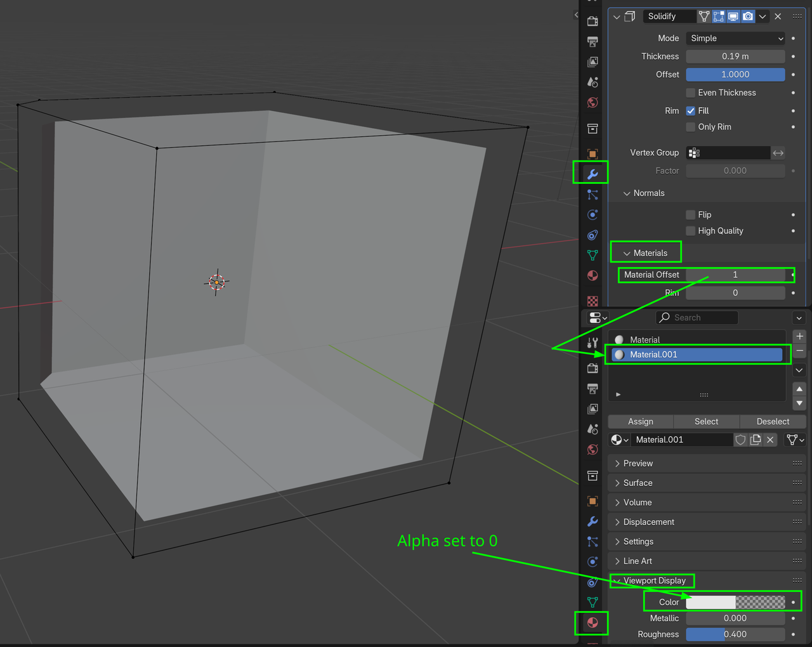Click the Deselect button
The width and height of the screenshot is (812, 647).
point(773,422)
